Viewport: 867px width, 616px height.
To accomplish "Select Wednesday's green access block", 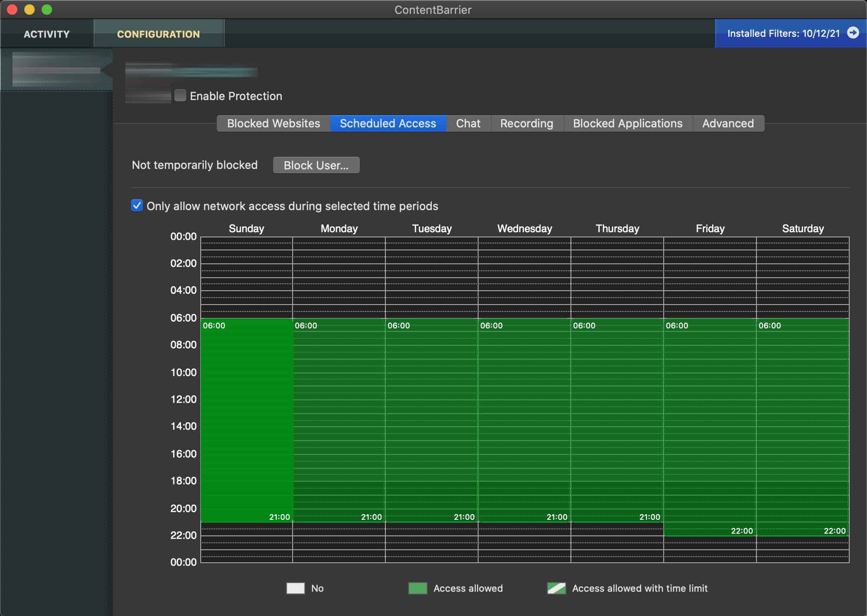I will (x=525, y=420).
